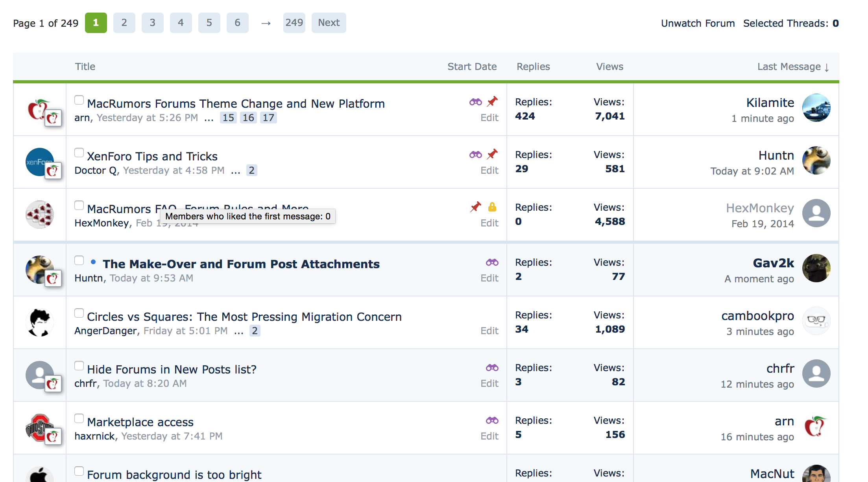The height and width of the screenshot is (482, 868).
Task: Sort by Last Message column
Action: [793, 67]
